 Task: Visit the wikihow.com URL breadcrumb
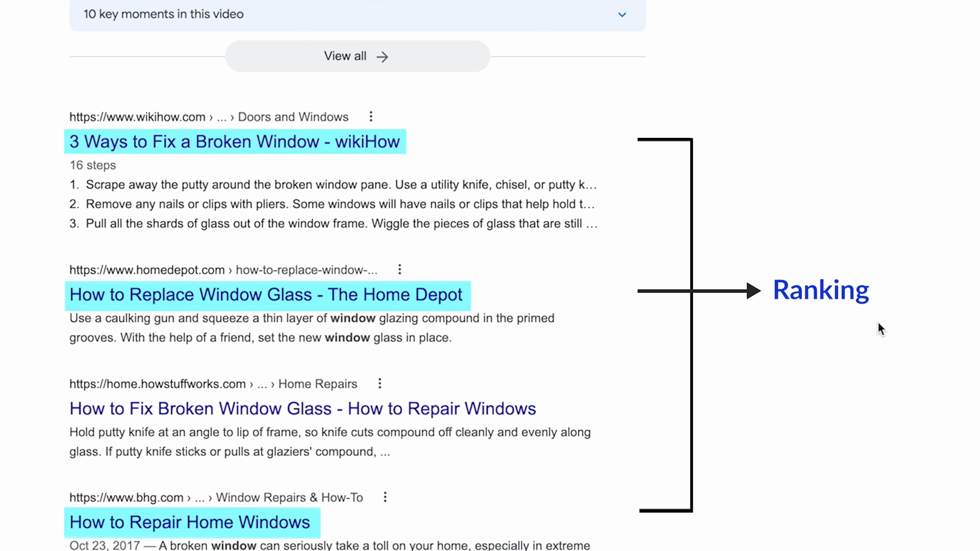point(137,117)
